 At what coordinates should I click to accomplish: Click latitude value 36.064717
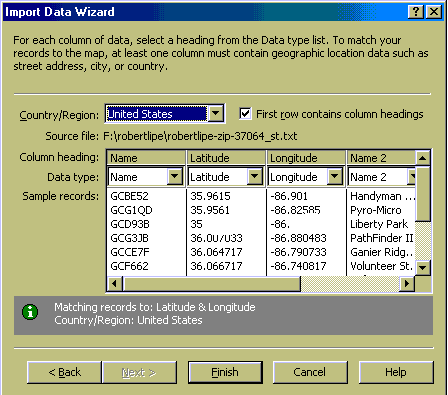point(216,252)
